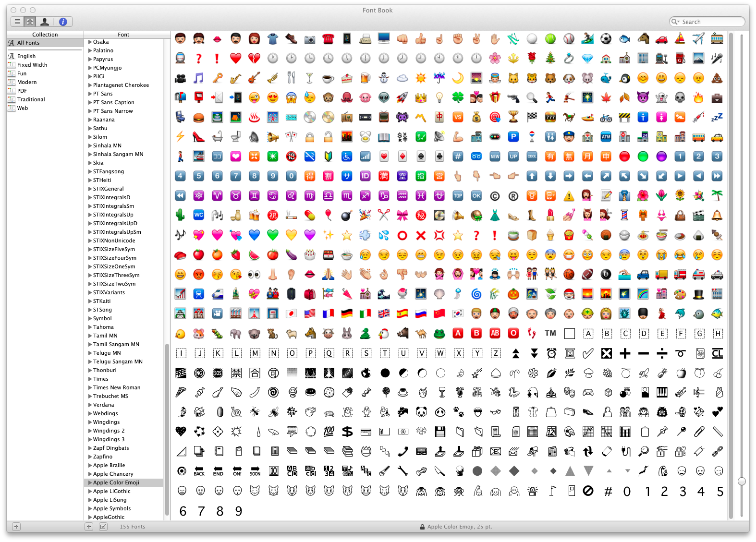Screen dimensions: 756x542
Task: Click the Collection column header
Action: point(45,35)
